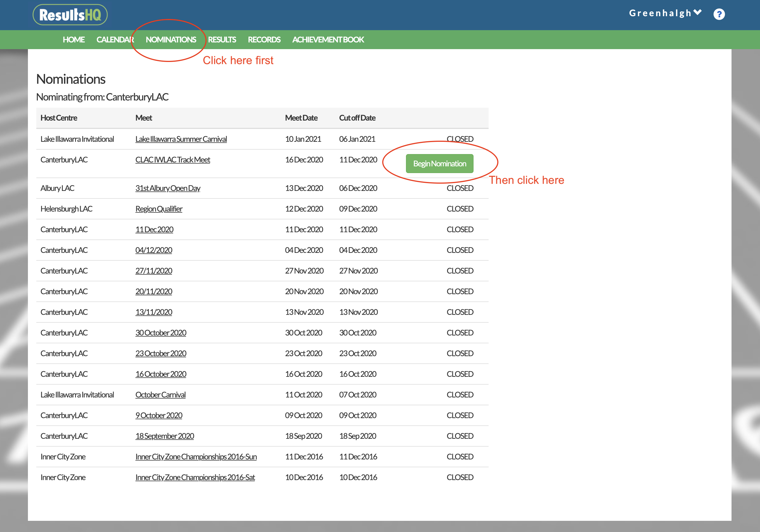Click the Begin Nomination button
760x532 pixels.
click(439, 164)
